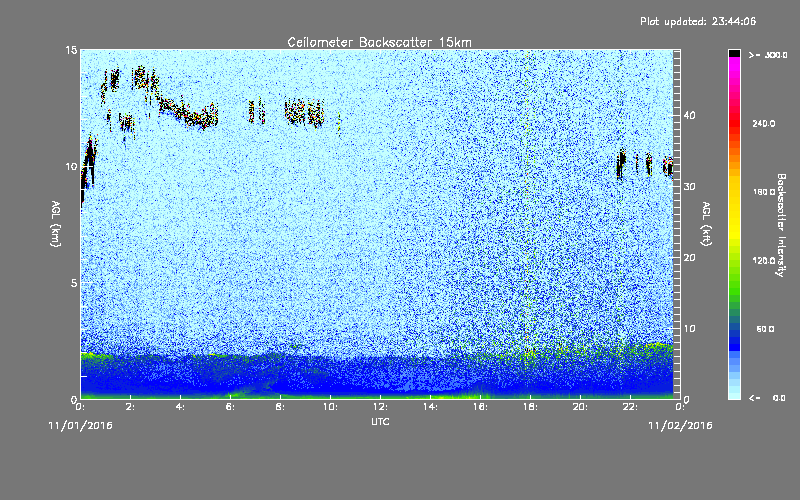Click the 30 tick on kft axis
800x500 pixels.
pos(689,187)
